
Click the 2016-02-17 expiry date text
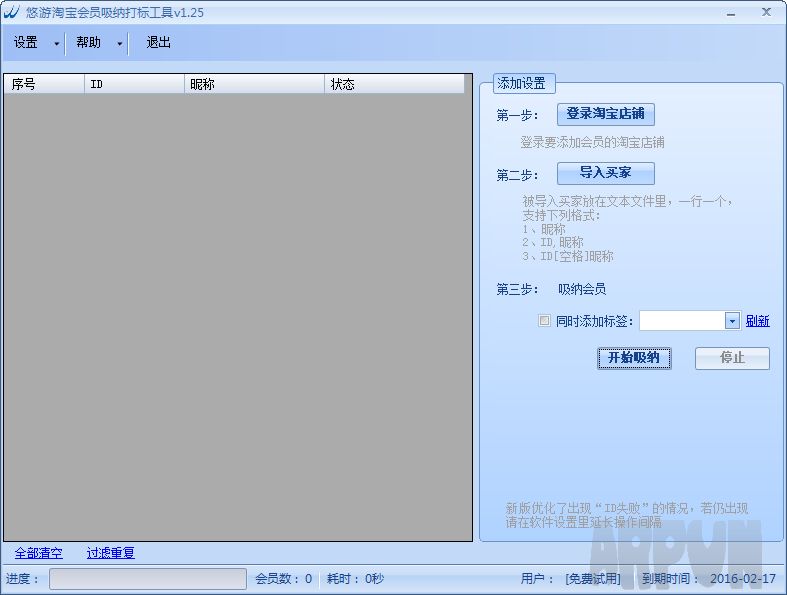[743, 579]
